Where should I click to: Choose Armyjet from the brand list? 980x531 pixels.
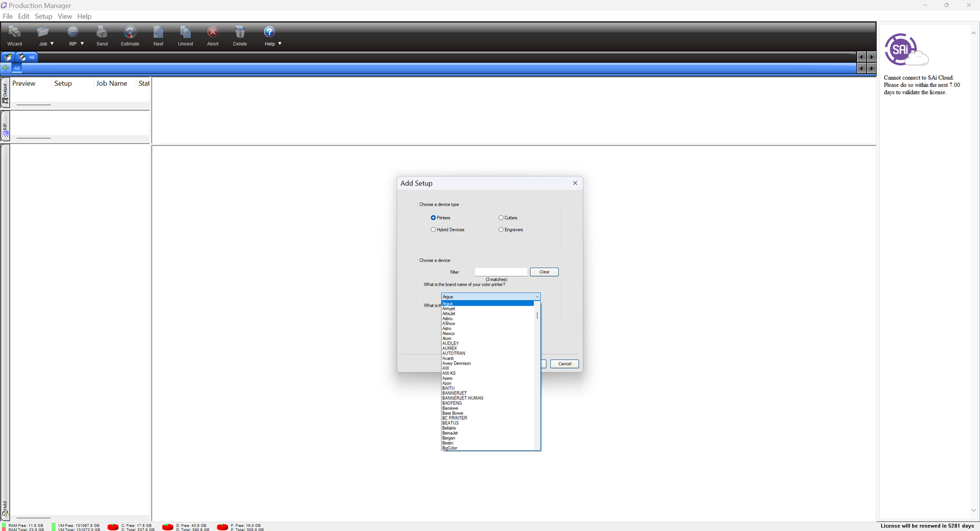pos(488,309)
